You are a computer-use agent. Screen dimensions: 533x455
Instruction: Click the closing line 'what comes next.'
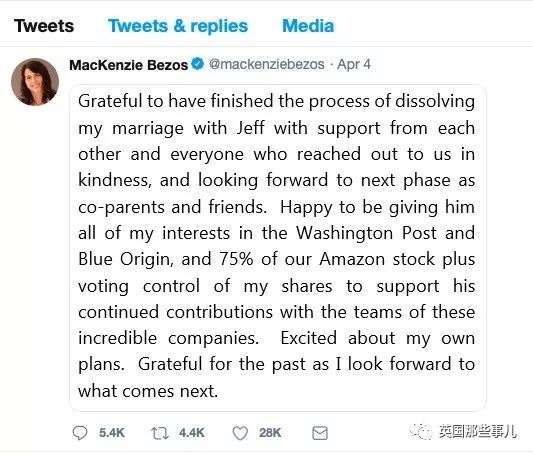tap(148, 391)
